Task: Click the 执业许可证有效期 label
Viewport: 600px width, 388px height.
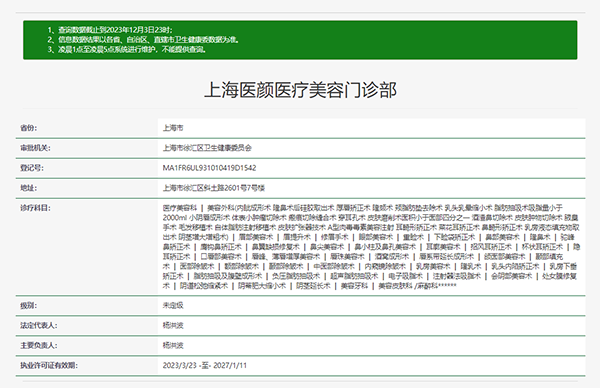Action: (x=49, y=365)
